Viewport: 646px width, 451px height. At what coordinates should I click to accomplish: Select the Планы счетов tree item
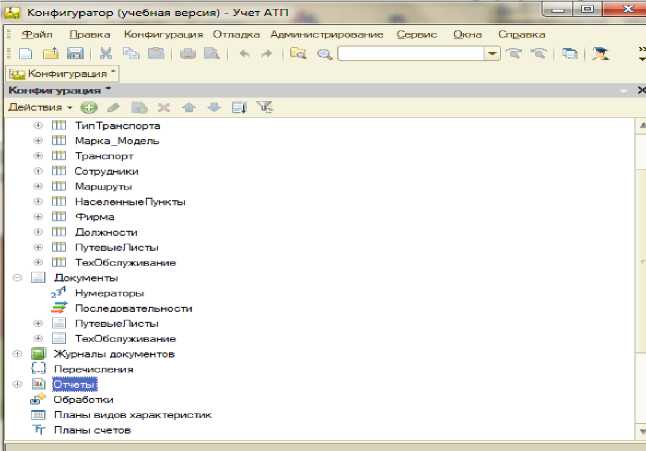(92, 430)
